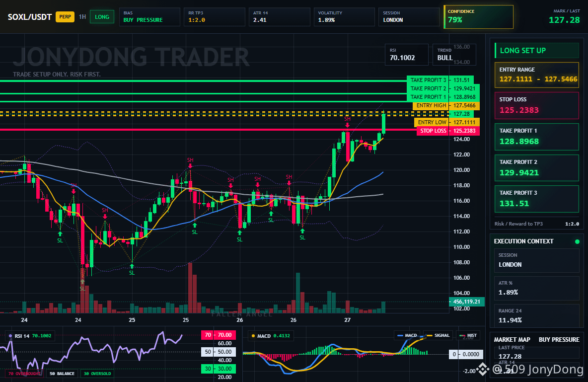Click SESSION LONDON card in Execution Context
Viewport: 588px width, 382px height.
537,260
